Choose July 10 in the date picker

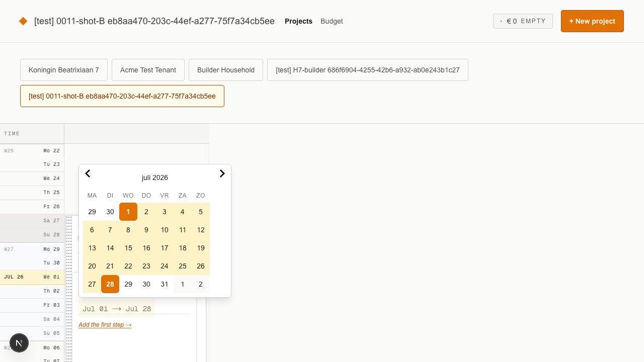[165, 230]
